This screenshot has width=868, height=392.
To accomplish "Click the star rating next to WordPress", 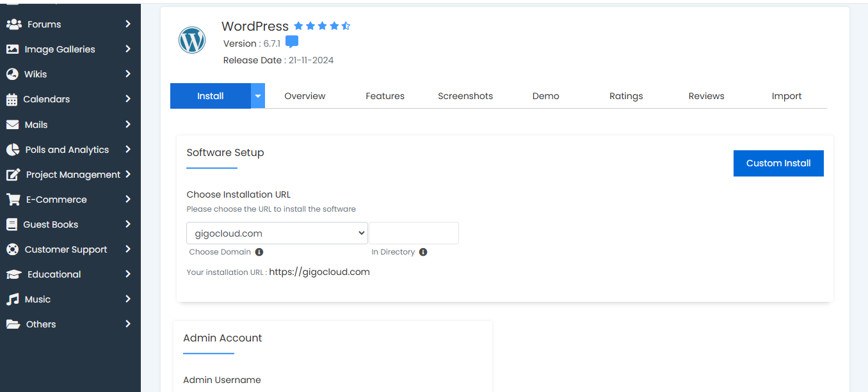I will pos(322,26).
